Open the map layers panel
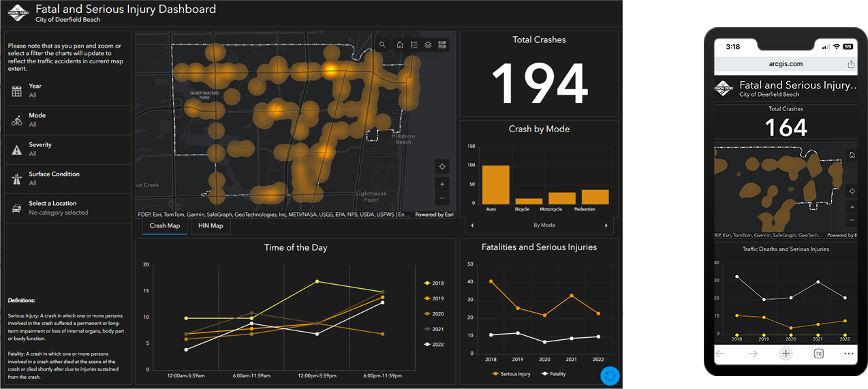This screenshot has height=389, width=868. [x=428, y=45]
